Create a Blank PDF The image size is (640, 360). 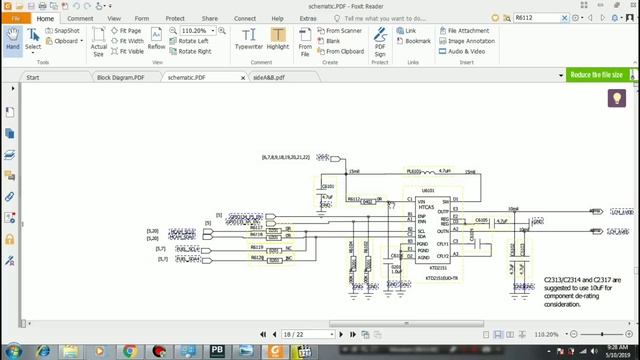[x=329, y=41]
